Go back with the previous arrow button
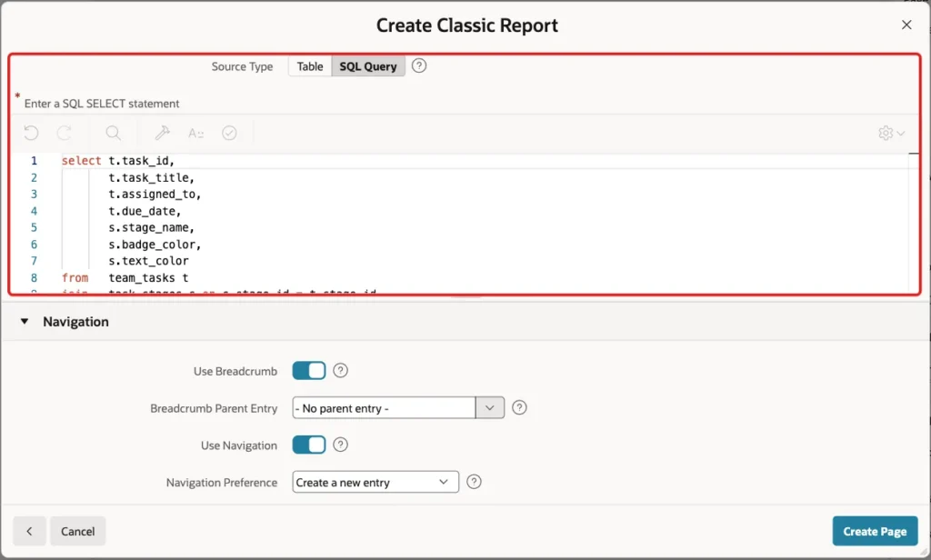931x560 pixels. coord(29,531)
